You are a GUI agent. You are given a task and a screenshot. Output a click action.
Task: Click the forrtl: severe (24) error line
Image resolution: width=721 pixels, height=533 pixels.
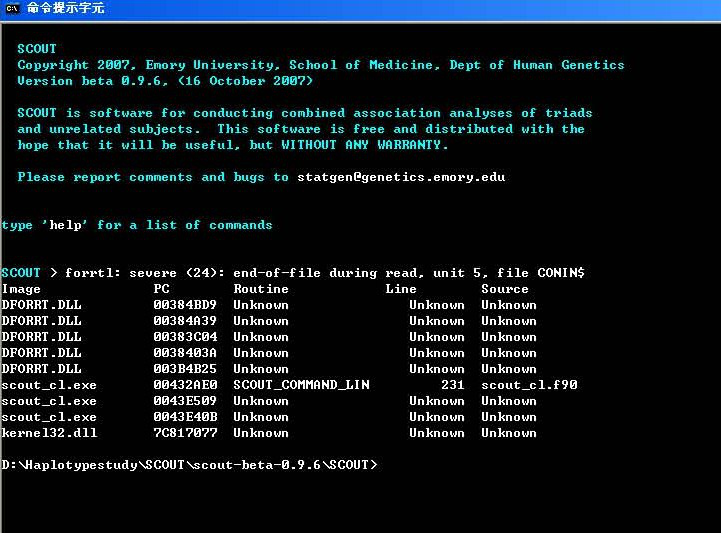click(x=325, y=273)
